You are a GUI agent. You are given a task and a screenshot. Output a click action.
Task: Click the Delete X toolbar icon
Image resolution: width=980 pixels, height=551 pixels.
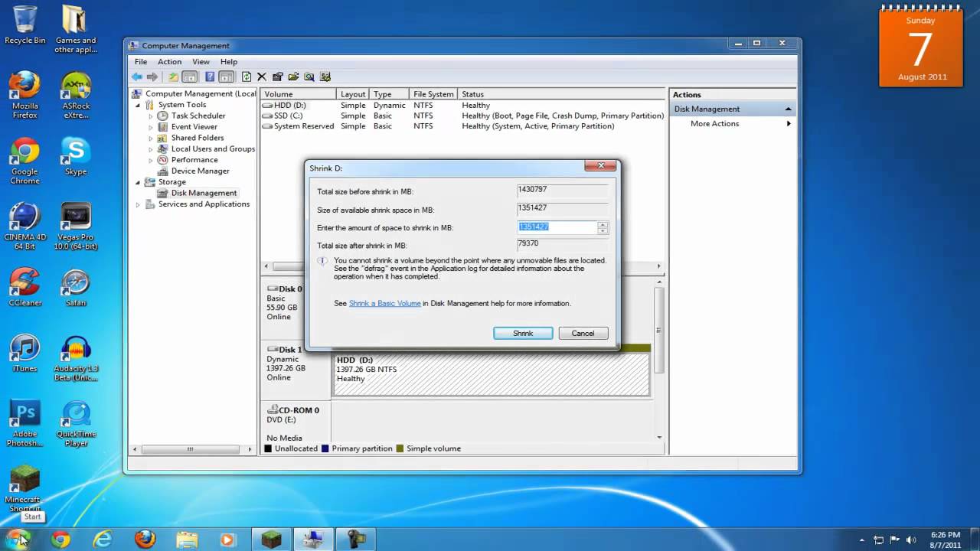pyautogui.click(x=262, y=77)
